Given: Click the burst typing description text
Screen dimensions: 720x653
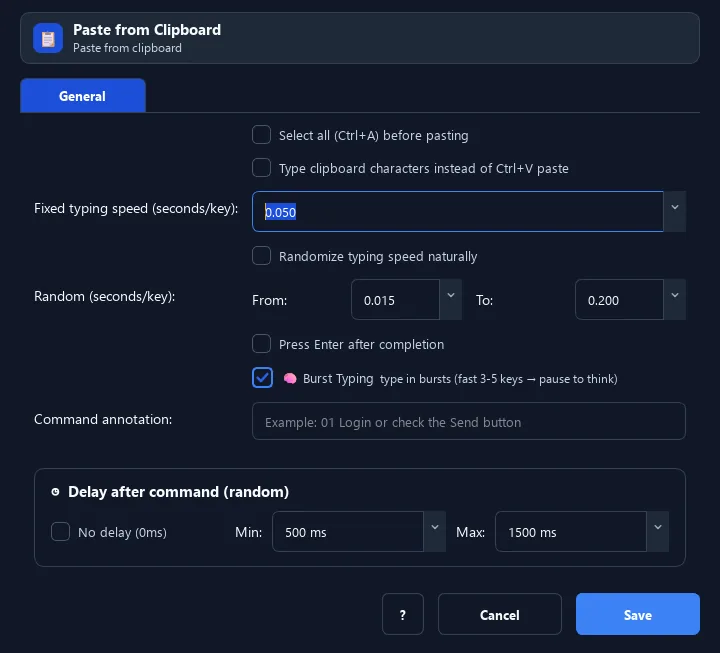Looking at the screenshot, I should coord(499,379).
